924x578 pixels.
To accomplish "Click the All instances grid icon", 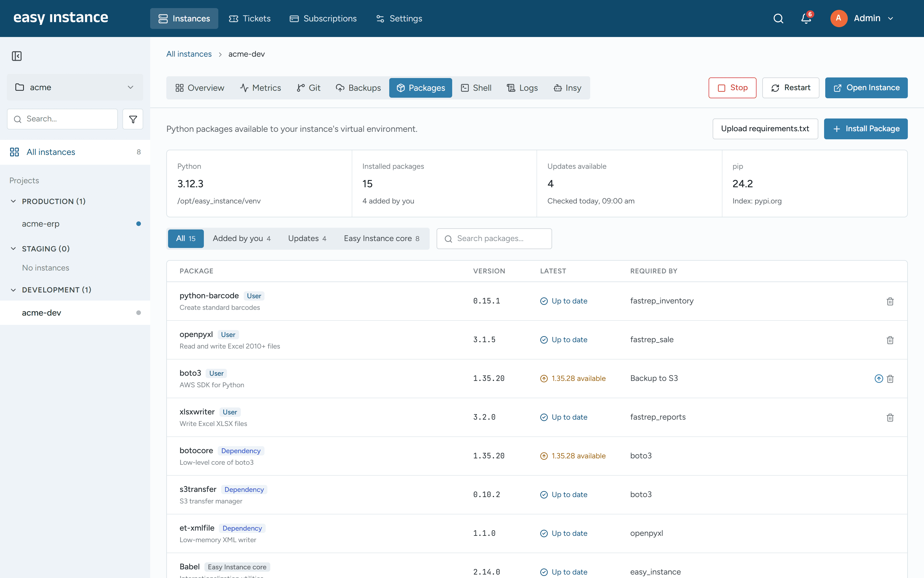I will [x=14, y=152].
